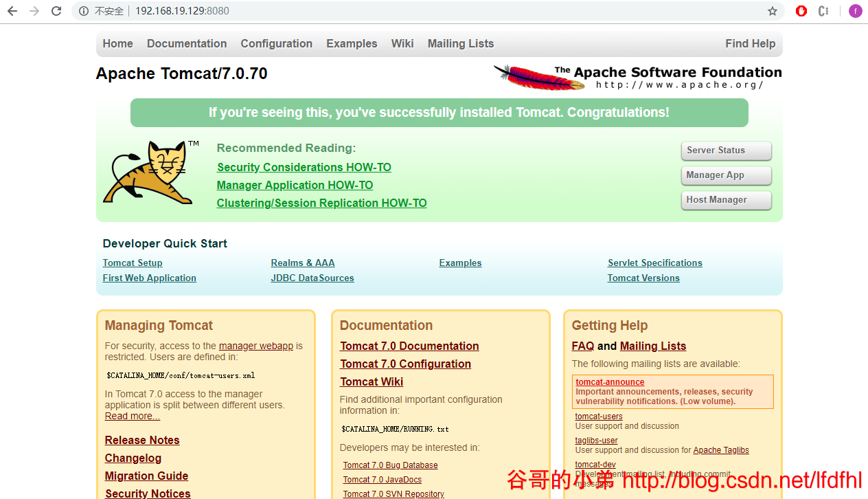This screenshot has height=499, width=868.
Task: Click the Read more... link
Action: point(133,416)
